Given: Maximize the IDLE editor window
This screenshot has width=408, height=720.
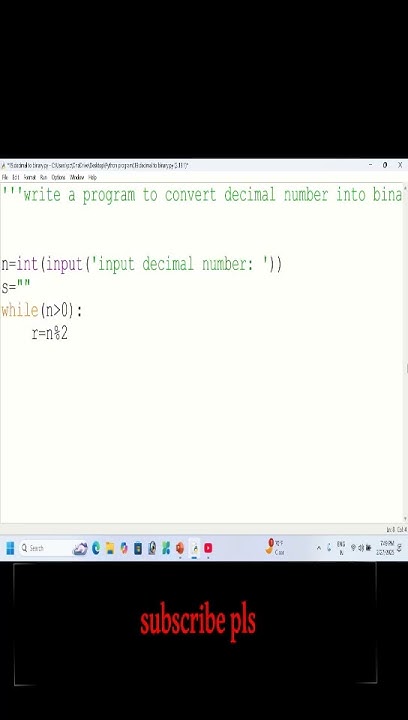Looking at the screenshot, I should [385, 165].
